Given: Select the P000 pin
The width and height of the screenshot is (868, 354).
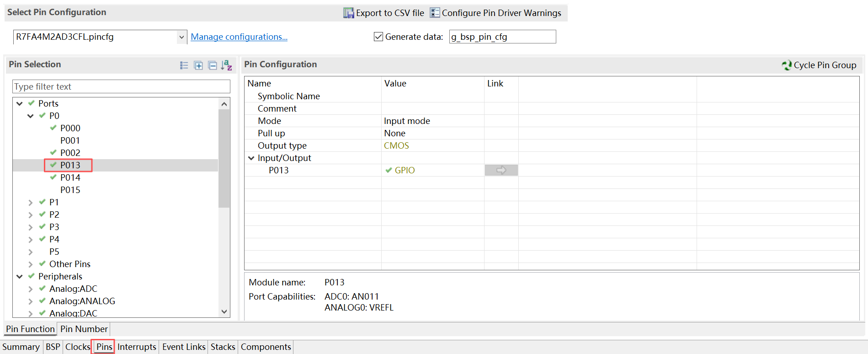Looking at the screenshot, I should click(x=70, y=128).
